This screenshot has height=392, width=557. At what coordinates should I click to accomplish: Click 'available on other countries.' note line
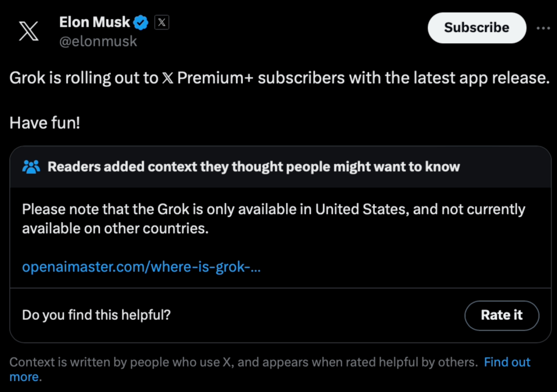pos(116,229)
